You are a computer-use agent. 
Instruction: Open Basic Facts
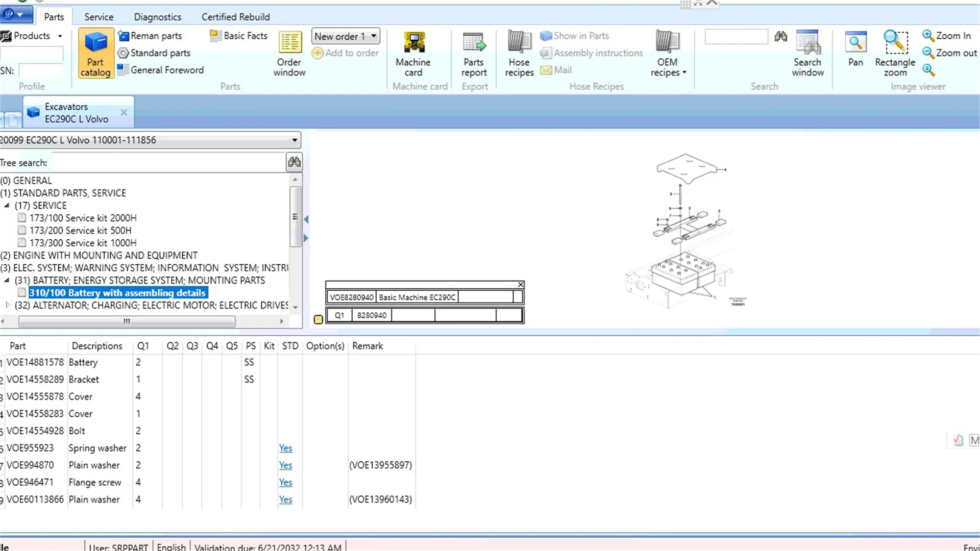239,36
